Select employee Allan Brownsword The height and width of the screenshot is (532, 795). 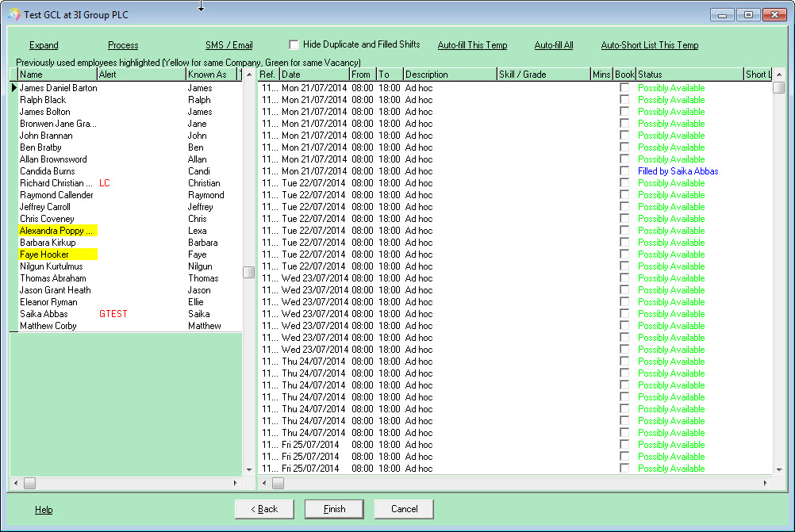coord(53,159)
